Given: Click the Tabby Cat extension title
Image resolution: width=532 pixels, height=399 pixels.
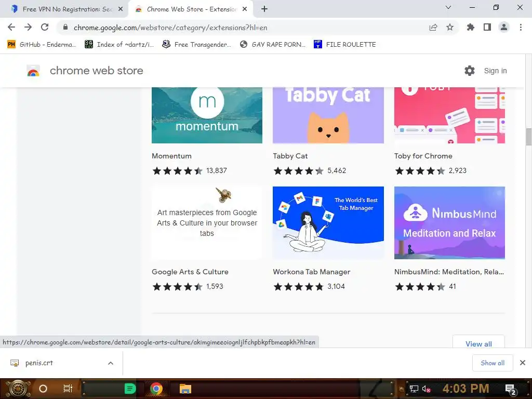Looking at the screenshot, I should 290,156.
